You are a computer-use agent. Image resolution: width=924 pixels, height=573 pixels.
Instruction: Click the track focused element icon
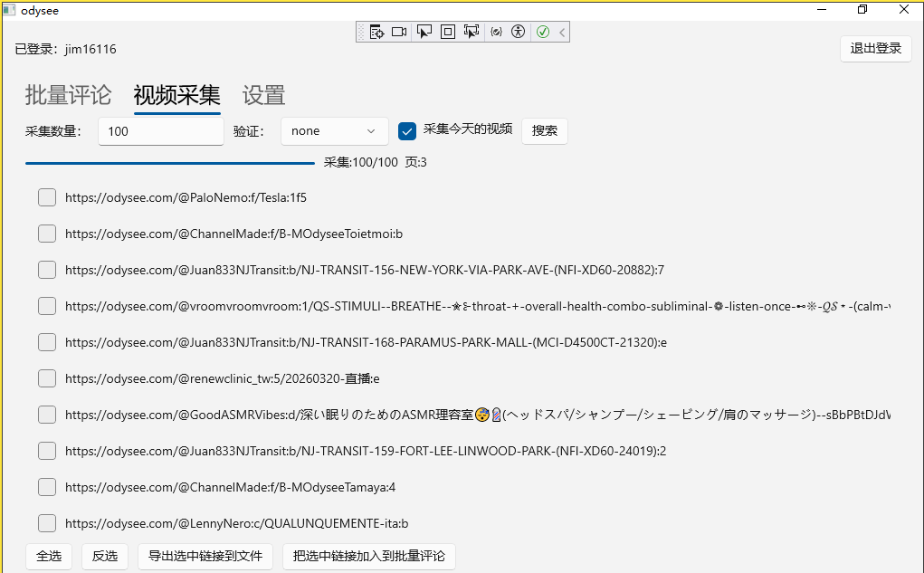tap(471, 32)
